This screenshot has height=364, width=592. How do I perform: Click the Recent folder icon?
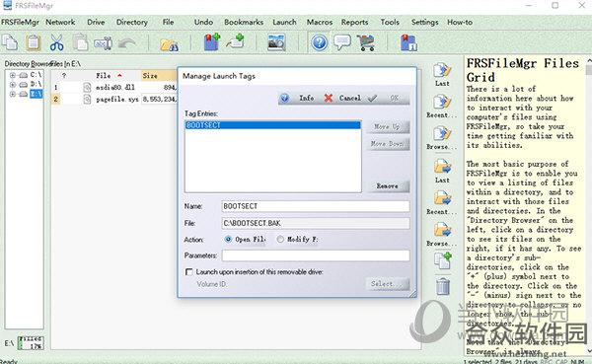442,198
